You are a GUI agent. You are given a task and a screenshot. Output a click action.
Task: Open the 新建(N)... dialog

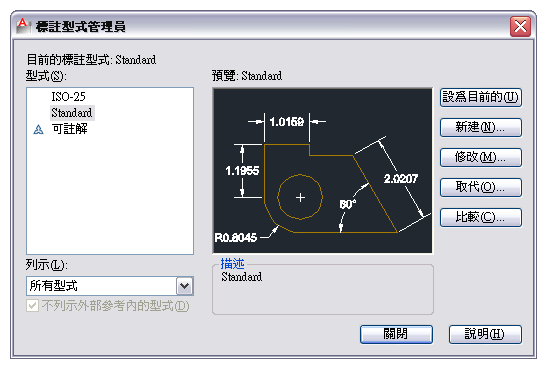pos(481,127)
